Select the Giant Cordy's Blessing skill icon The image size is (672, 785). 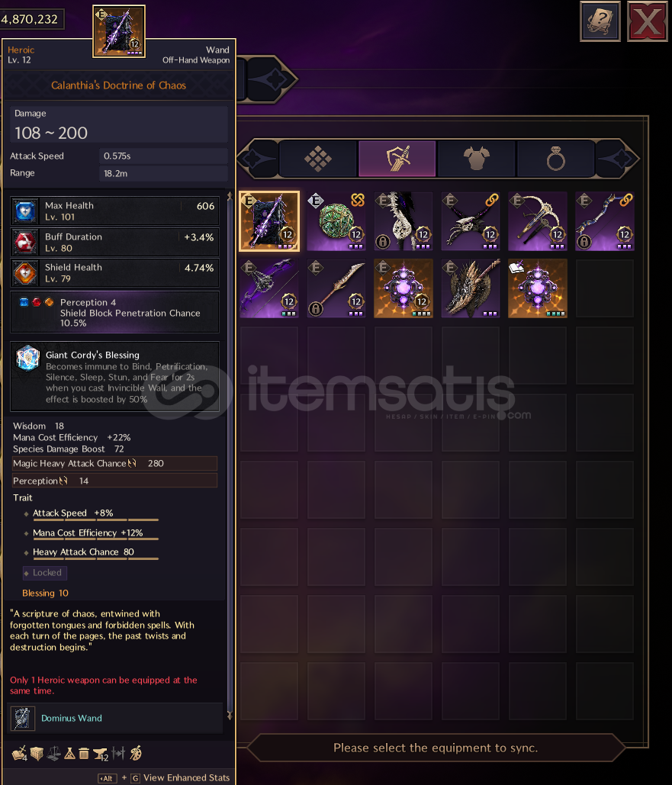coord(27,358)
